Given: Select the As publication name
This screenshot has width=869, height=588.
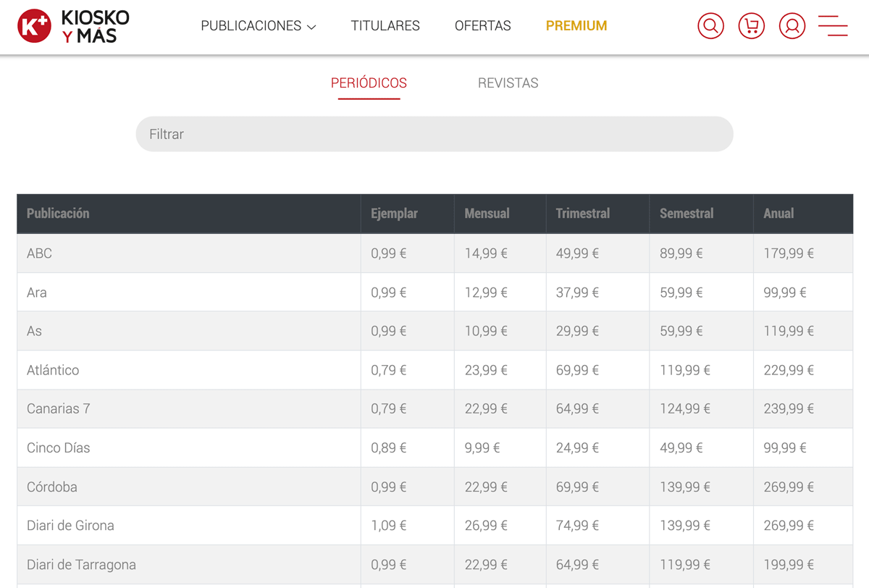Looking at the screenshot, I should click(34, 331).
